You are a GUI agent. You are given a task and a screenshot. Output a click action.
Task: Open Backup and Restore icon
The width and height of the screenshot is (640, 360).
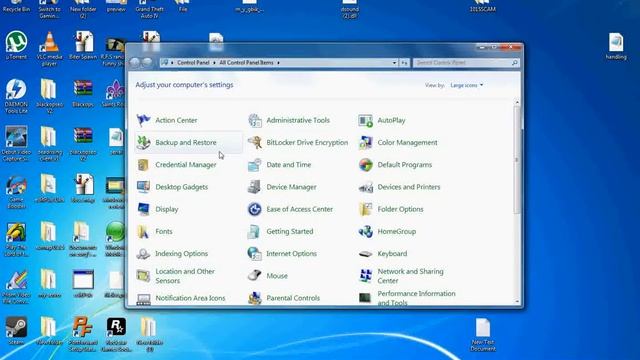click(x=143, y=142)
